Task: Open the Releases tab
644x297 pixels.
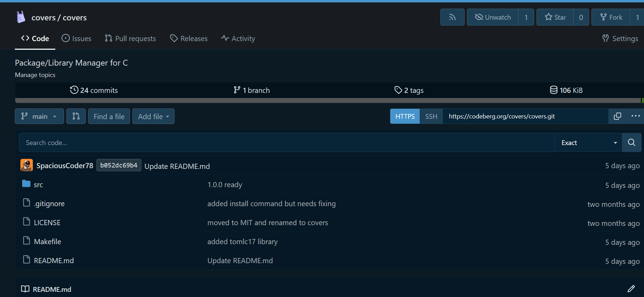Action: (189, 39)
